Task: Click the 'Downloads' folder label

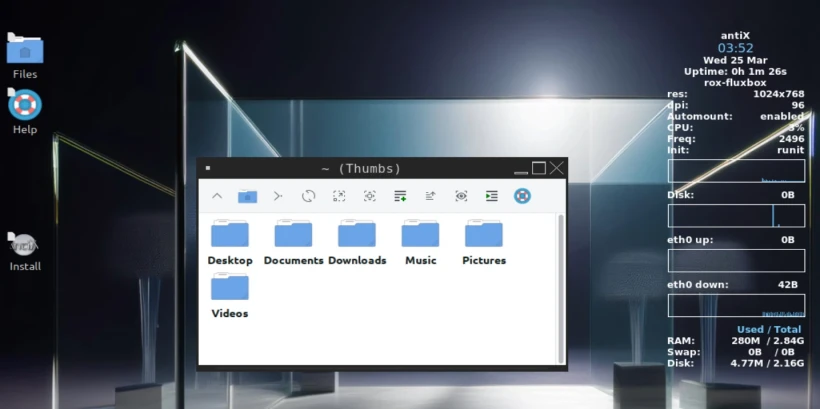Action: (x=357, y=260)
